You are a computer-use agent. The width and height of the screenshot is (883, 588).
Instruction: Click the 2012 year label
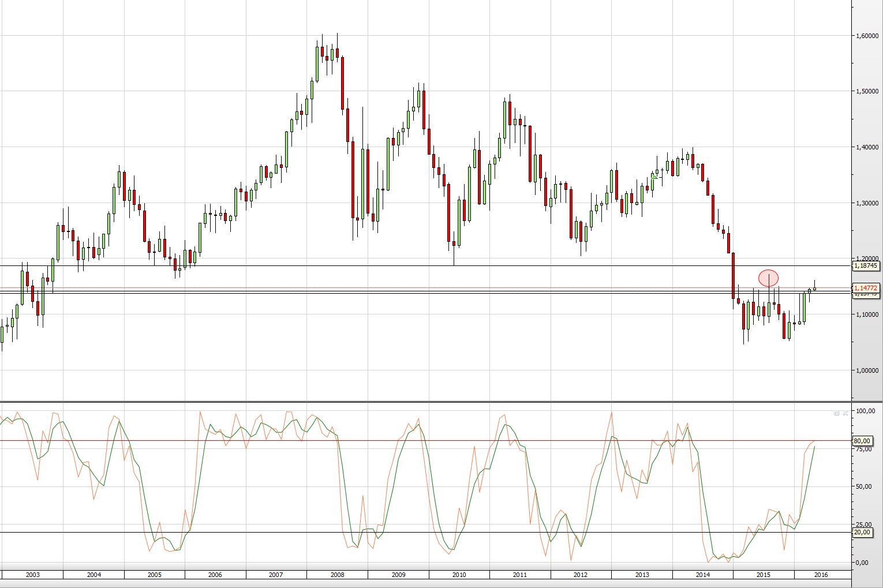click(x=581, y=575)
